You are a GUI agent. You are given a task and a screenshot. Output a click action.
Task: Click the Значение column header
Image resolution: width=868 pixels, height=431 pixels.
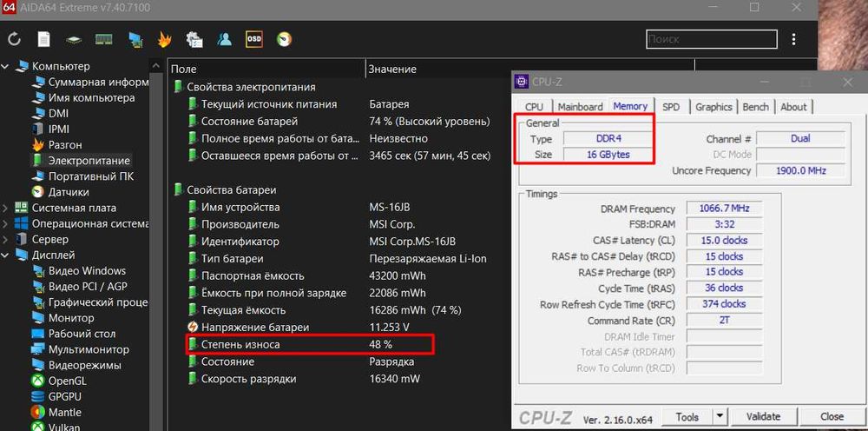(529, 69)
